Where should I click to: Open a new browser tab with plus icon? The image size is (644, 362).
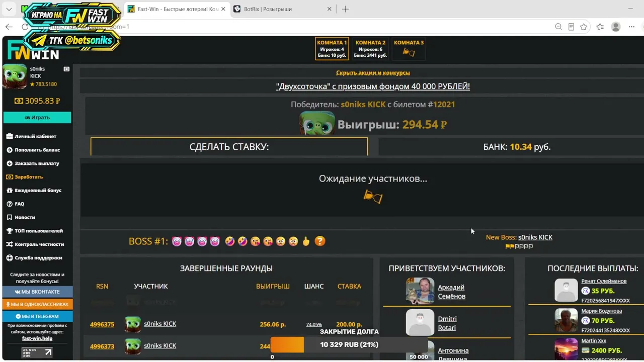345,9
